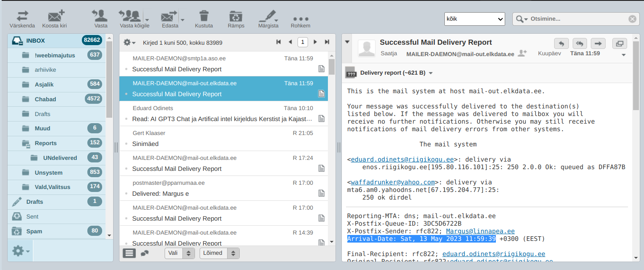Screen dimensions: 644x270
Task: Click the first eduard.odinets@riigikogu.ee link
Action: [402, 159]
